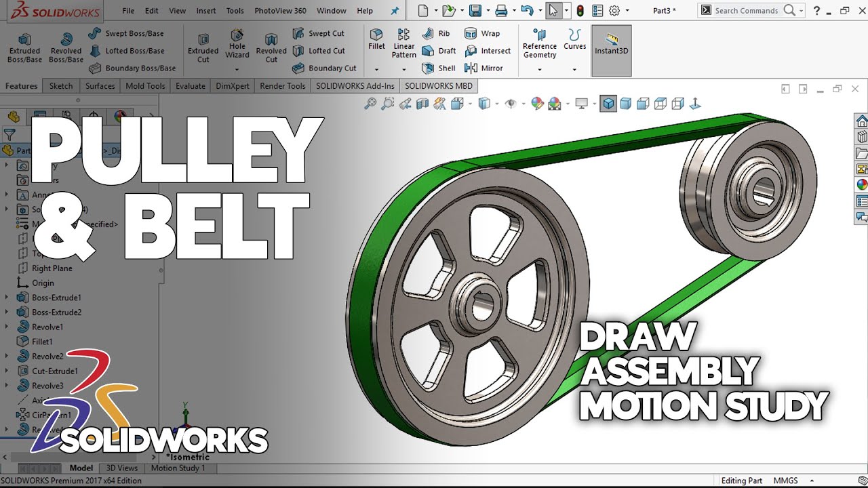Select Origin in feature tree

[35, 283]
